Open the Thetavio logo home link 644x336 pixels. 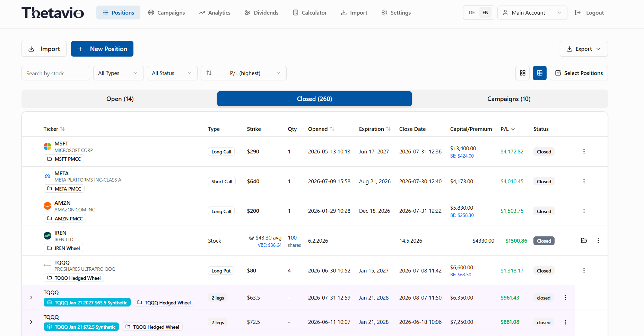tap(53, 12)
